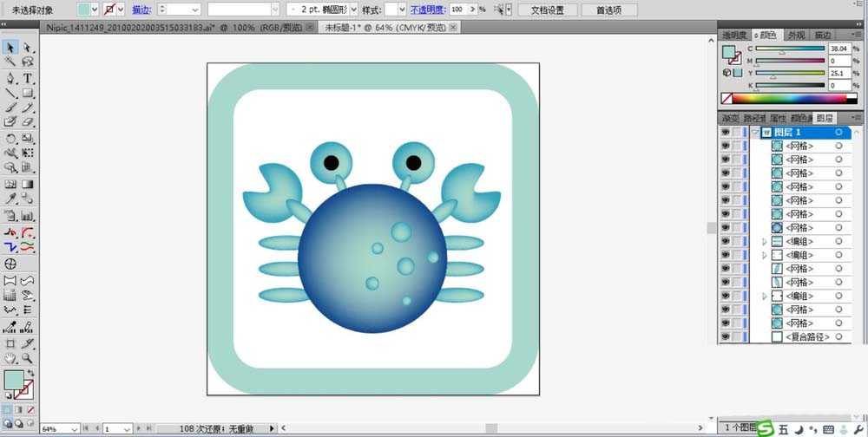868x437 pixels.
Task: Click the 描边 link in control bar
Action: (141, 10)
